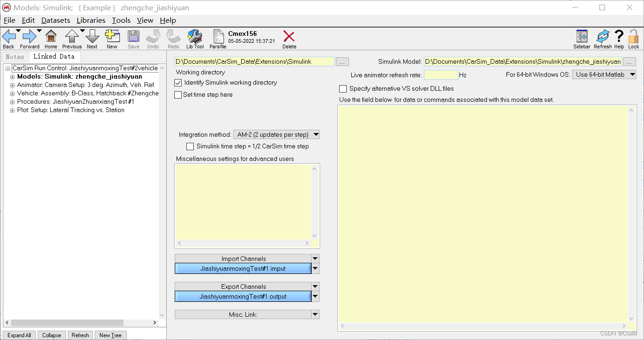Image resolution: width=644 pixels, height=340 pixels.
Task: Switch to the Linked Data tab
Action: (x=54, y=56)
